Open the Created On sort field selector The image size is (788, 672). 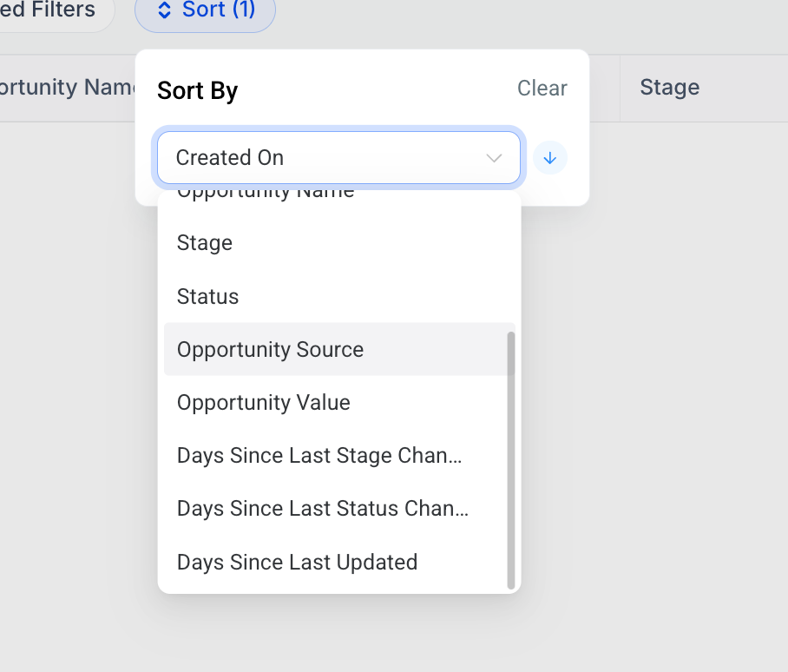[x=338, y=158]
